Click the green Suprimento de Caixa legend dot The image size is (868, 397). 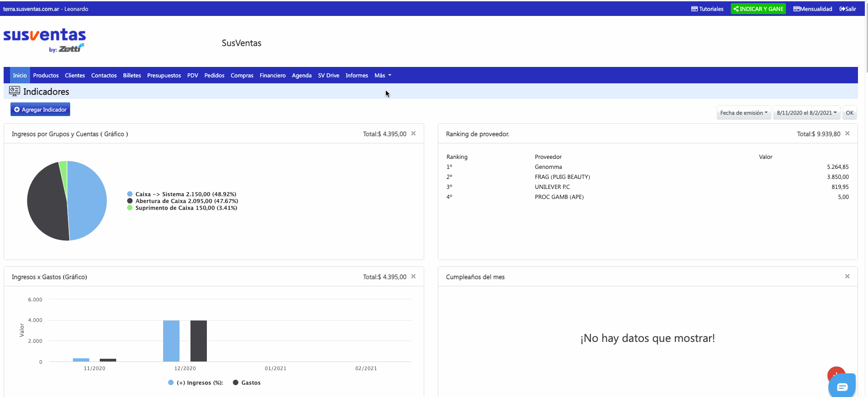coord(130,208)
